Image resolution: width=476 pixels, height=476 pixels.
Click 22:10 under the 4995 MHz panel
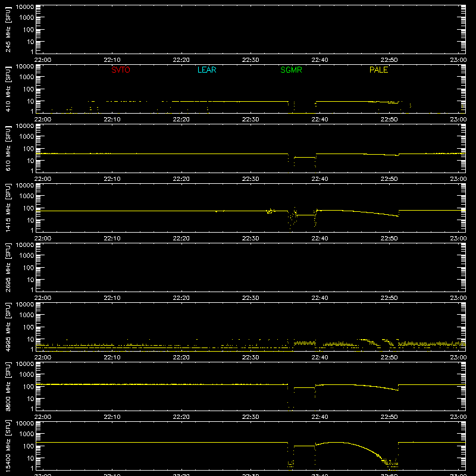click(112, 358)
